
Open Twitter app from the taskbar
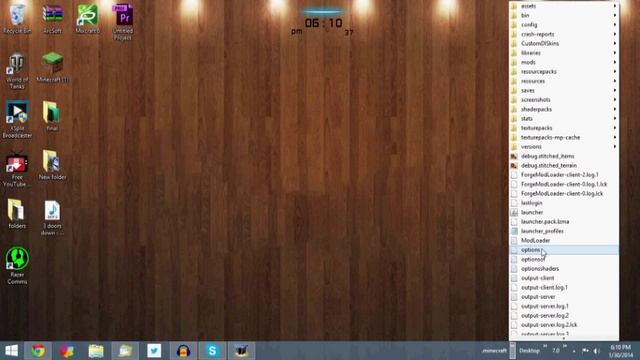154,351
